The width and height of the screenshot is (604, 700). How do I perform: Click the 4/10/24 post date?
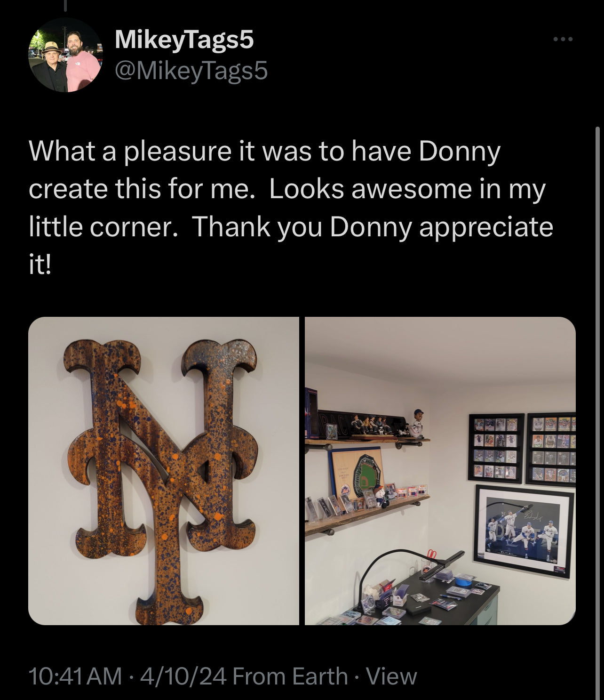tap(184, 676)
